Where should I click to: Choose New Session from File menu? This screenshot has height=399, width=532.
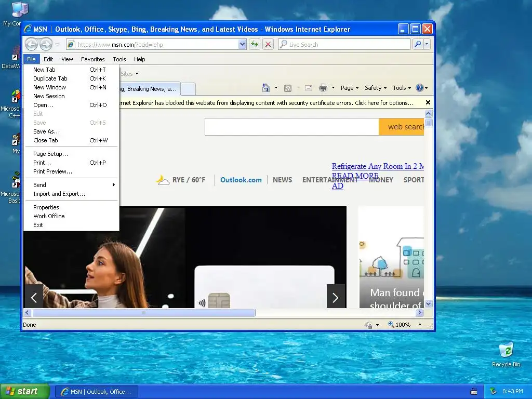(x=71, y=96)
